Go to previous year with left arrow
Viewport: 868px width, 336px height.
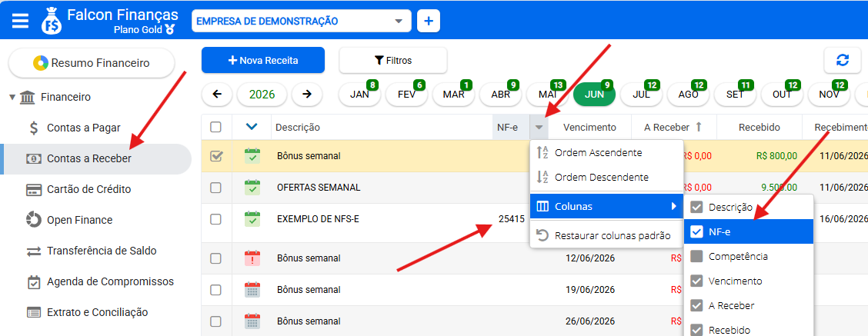217,94
